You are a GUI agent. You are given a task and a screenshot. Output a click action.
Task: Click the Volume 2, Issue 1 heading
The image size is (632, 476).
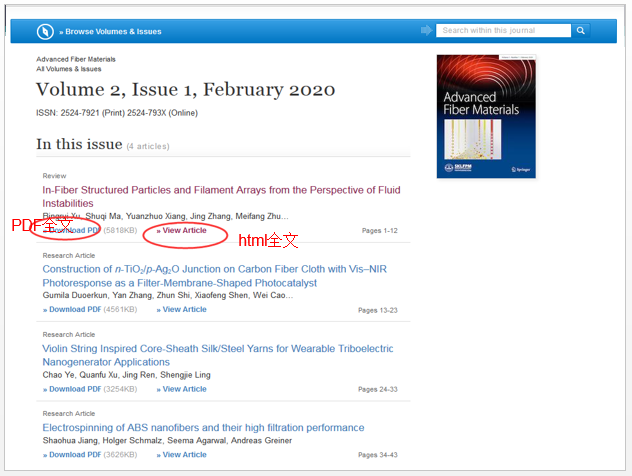tap(185, 89)
